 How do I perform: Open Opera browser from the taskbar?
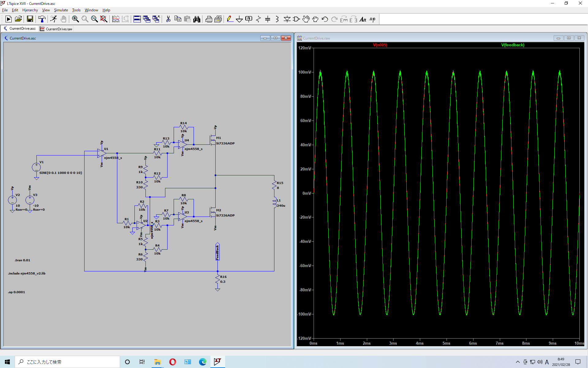click(x=172, y=362)
